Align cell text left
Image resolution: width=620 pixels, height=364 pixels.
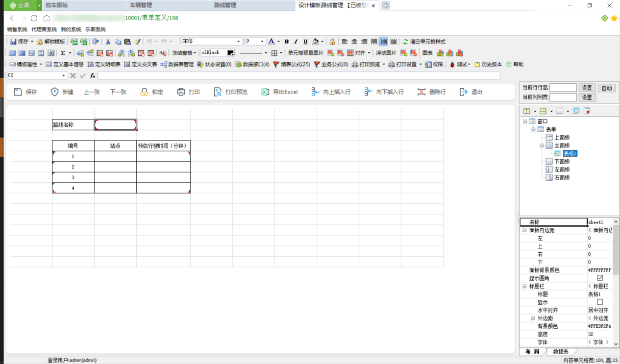345,42
